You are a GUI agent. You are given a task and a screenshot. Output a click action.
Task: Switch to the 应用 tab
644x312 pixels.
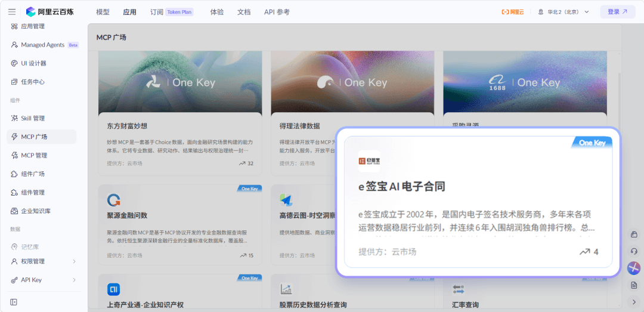tap(130, 12)
